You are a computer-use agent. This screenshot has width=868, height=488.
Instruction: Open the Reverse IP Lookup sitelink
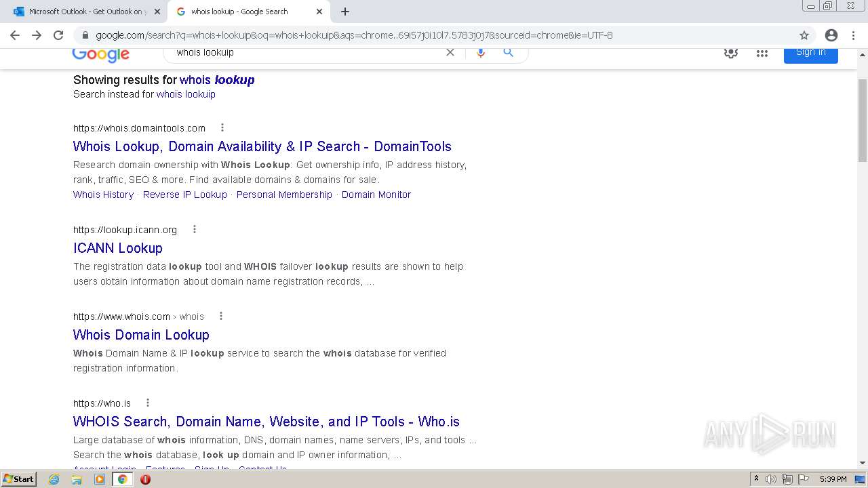(x=185, y=195)
